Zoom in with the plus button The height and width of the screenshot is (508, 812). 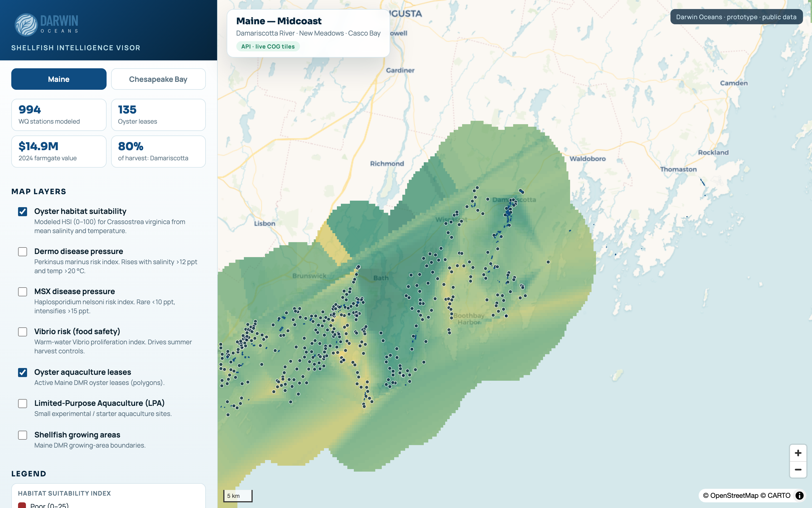[x=798, y=453]
